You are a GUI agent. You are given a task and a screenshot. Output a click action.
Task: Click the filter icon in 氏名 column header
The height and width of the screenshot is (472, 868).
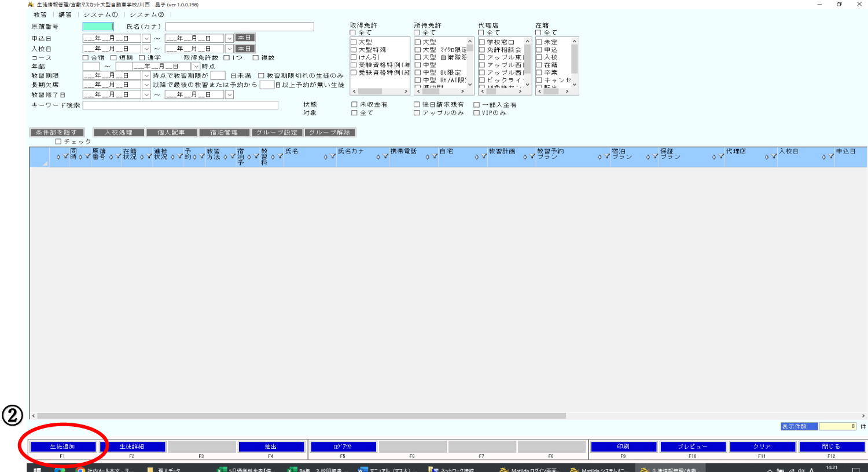point(333,157)
